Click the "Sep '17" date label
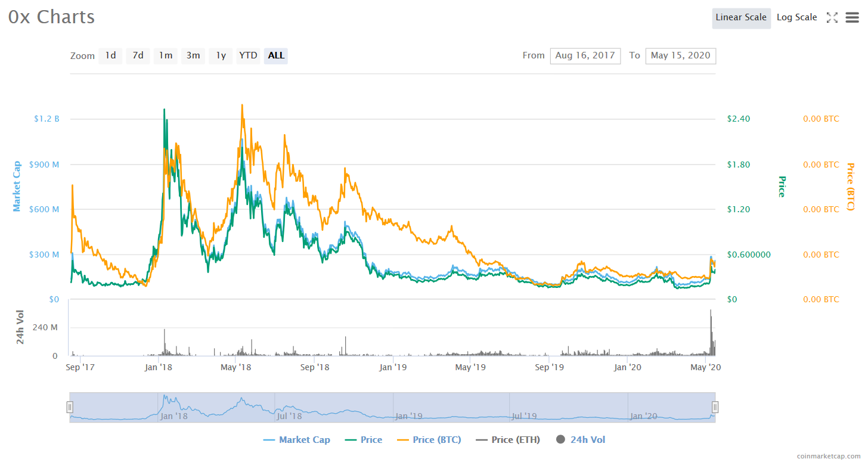The image size is (868, 462). coord(80,367)
